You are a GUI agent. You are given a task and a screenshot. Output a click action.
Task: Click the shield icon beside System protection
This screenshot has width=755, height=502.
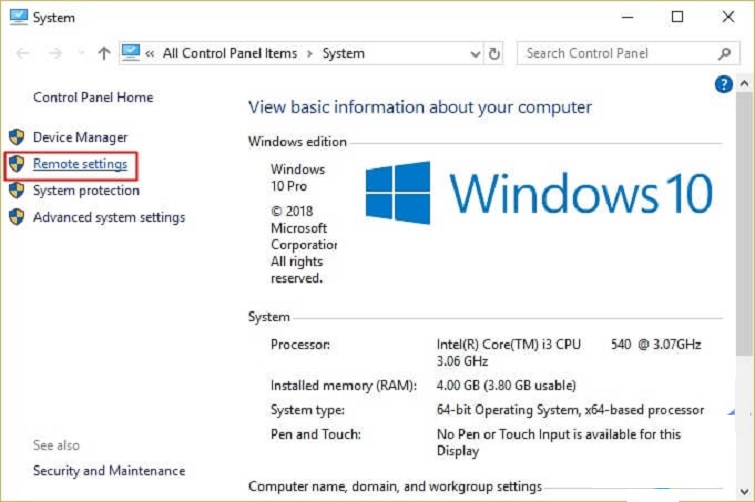click(16, 190)
